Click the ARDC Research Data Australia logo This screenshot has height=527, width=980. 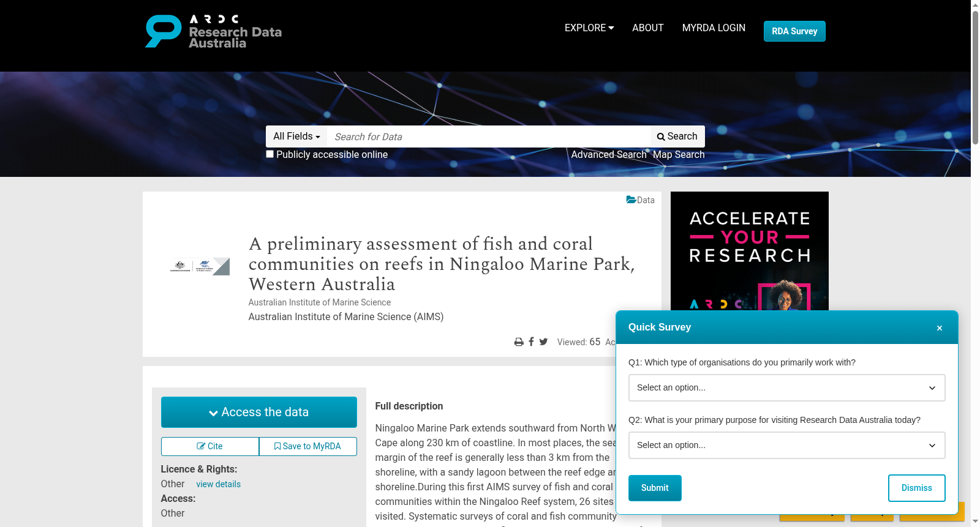tap(213, 31)
